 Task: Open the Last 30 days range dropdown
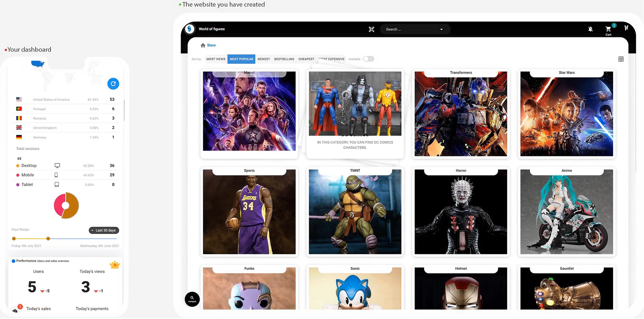click(x=104, y=230)
